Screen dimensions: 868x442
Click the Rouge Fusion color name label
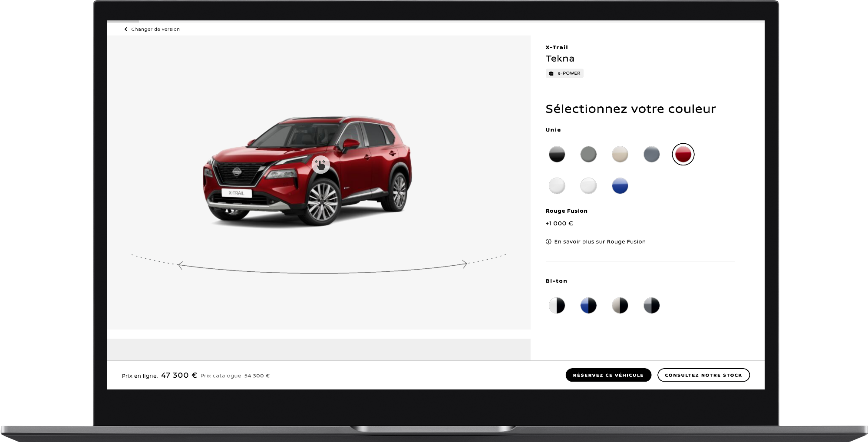pos(566,211)
